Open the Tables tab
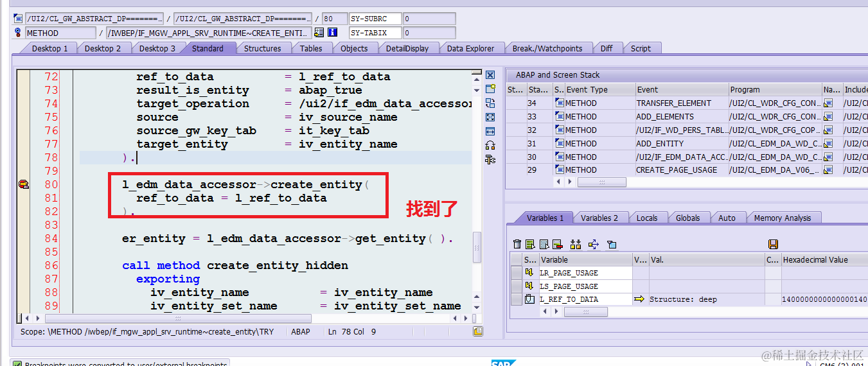 pyautogui.click(x=311, y=48)
